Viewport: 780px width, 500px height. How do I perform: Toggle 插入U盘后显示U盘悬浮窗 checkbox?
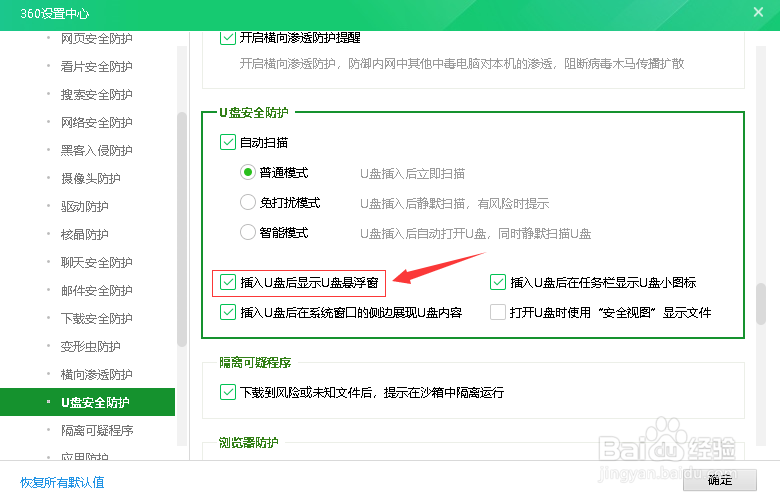tap(228, 282)
